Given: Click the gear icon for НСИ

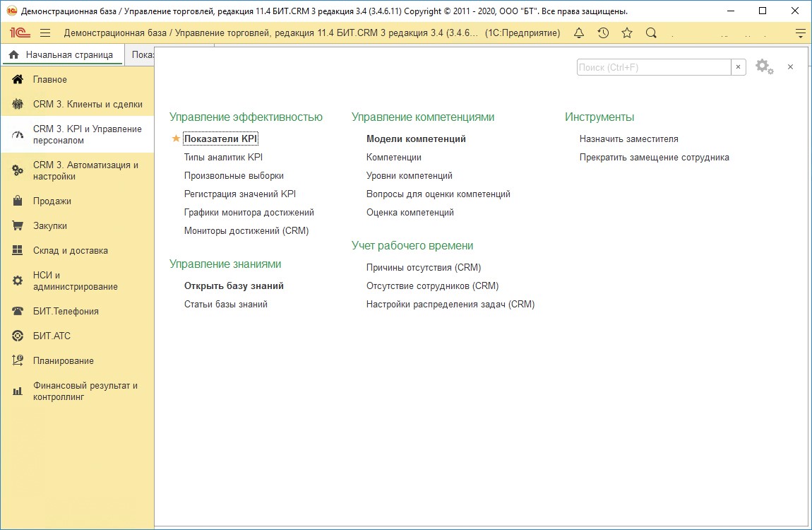Looking at the screenshot, I should [x=18, y=281].
